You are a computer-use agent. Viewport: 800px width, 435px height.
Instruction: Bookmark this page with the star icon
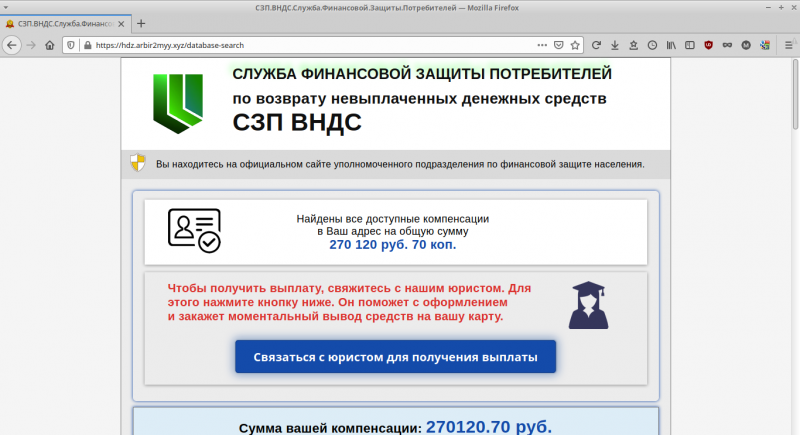576,45
